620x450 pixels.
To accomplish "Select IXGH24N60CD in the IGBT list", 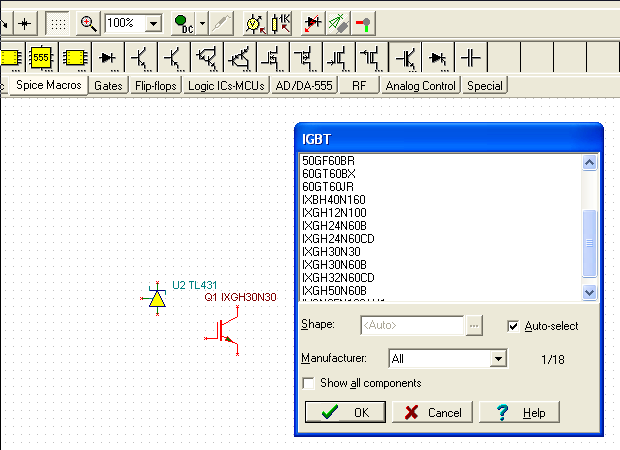I will point(440,238).
